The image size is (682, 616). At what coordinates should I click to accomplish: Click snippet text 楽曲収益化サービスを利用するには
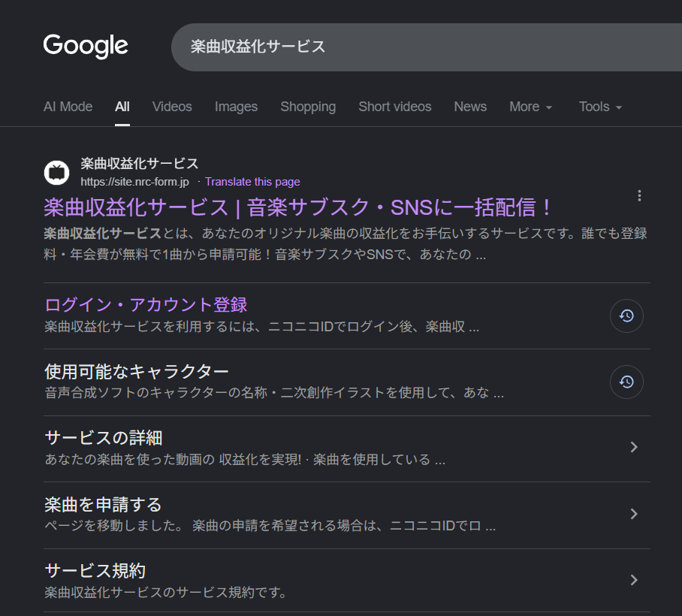(149, 327)
